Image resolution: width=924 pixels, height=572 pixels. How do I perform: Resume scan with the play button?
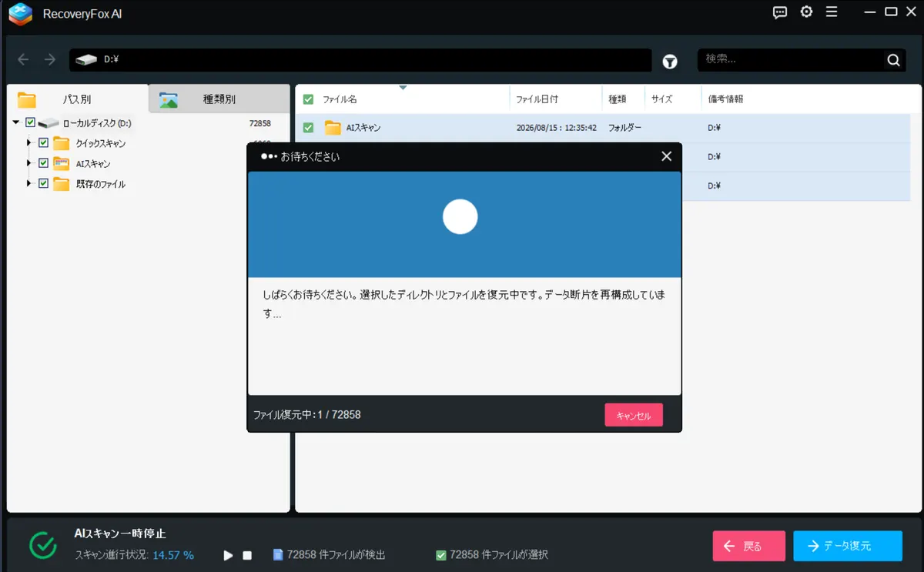point(228,555)
